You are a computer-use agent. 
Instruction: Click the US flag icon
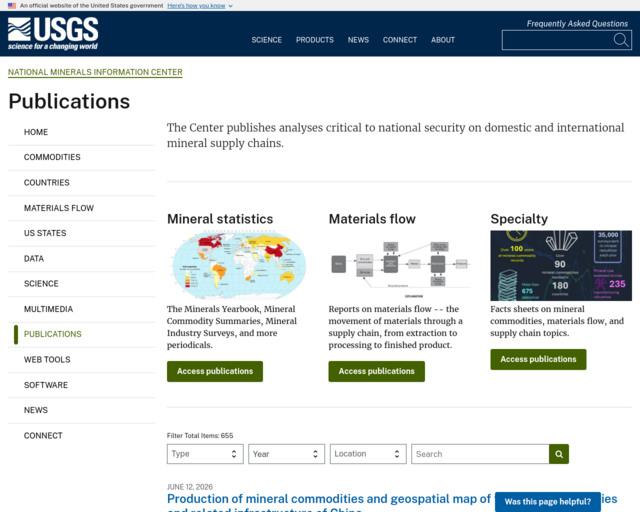[x=12, y=6]
